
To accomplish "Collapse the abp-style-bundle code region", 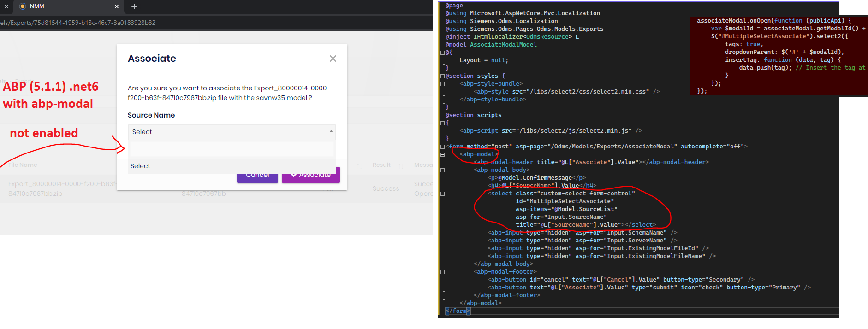I will (442, 84).
